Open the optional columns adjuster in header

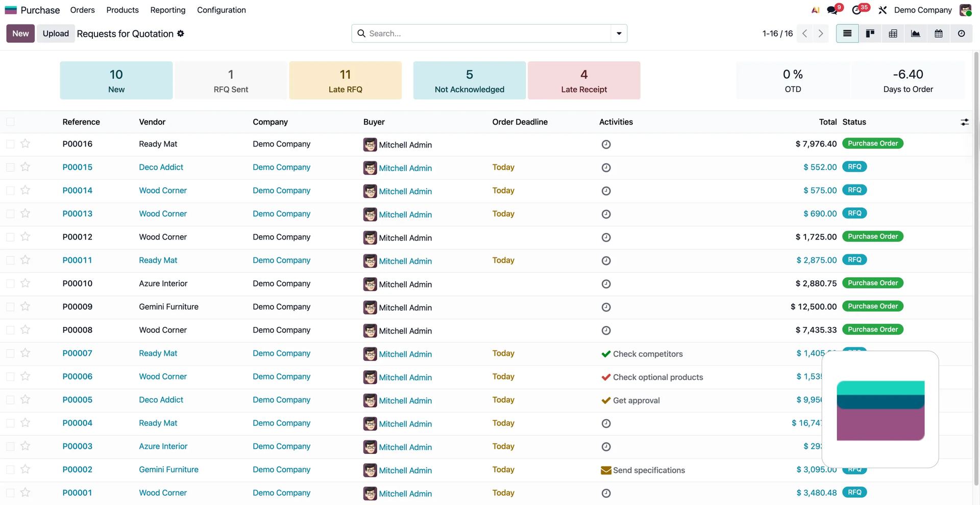coord(964,122)
